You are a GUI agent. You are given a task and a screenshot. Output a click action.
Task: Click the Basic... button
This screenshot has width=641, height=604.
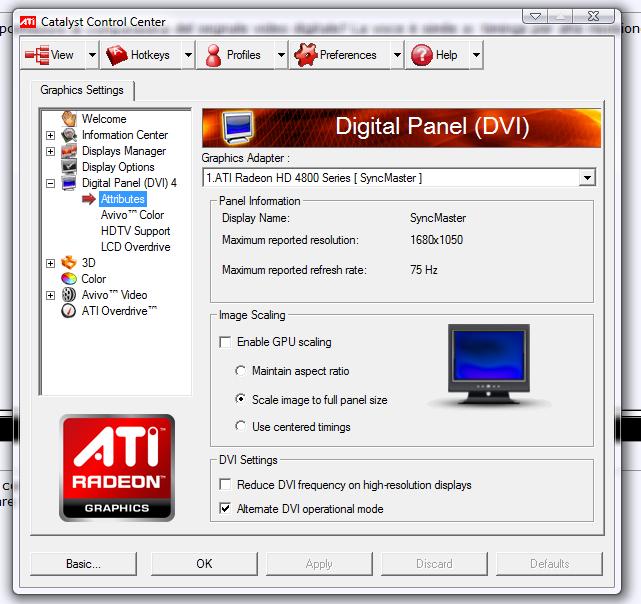pos(83,564)
